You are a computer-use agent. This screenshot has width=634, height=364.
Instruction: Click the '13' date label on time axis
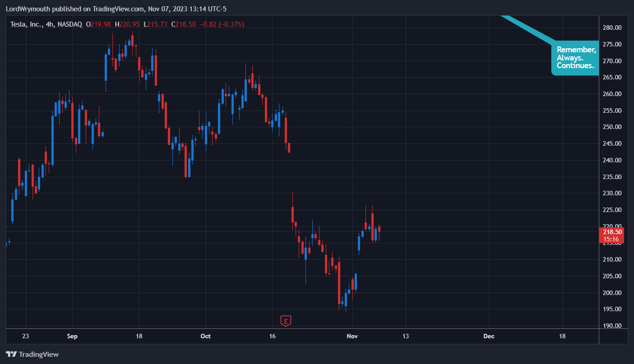tap(406, 336)
